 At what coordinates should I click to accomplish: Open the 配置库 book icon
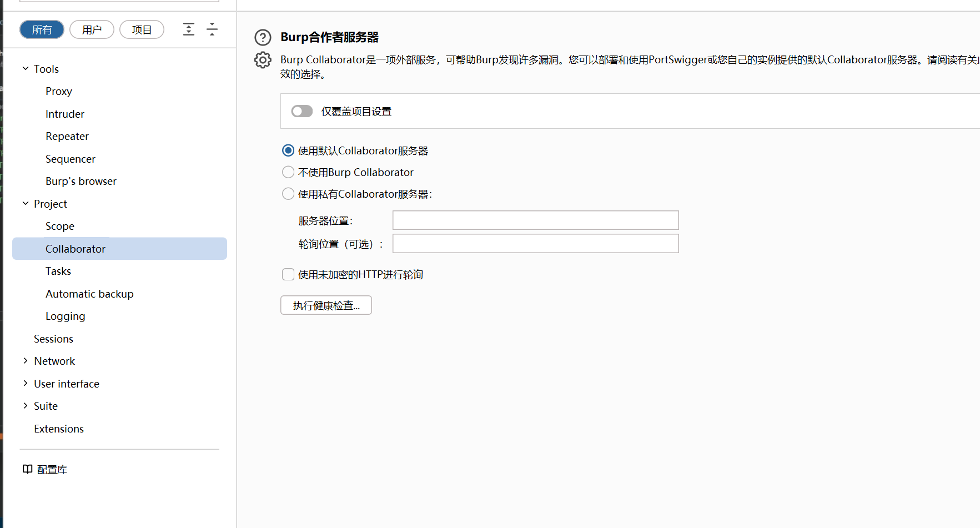pyautogui.click(x=28, y=469)
